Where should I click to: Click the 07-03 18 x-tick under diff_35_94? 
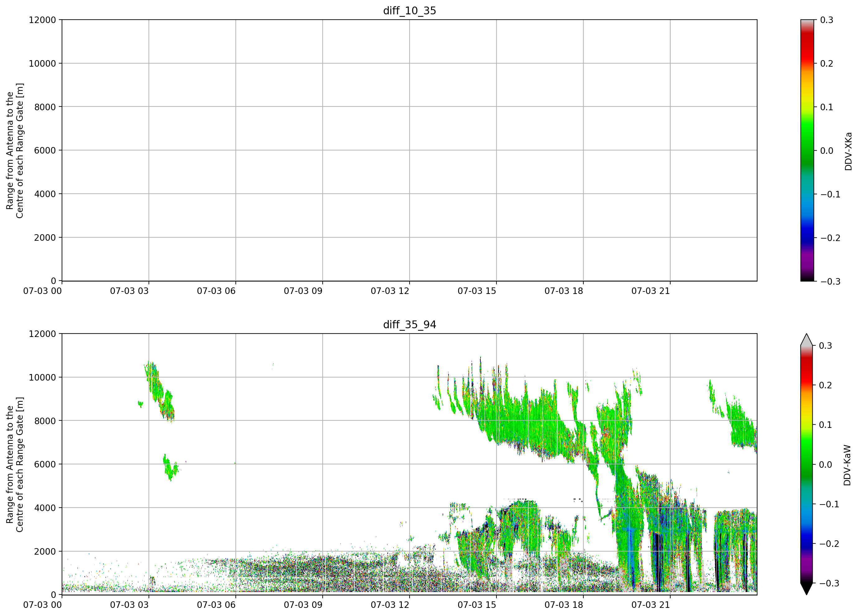pyautogui.click(x=564, y=605)
